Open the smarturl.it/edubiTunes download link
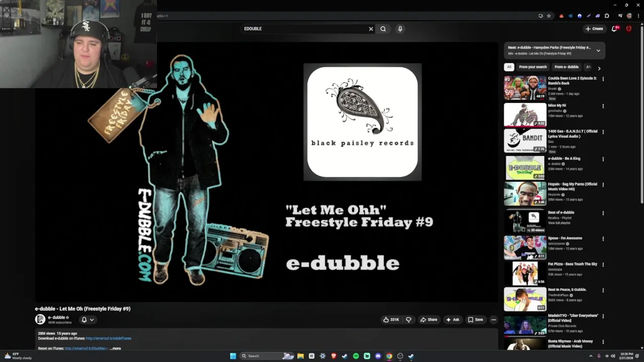Viewport: 644px width, 362px height. pos(109,338)
